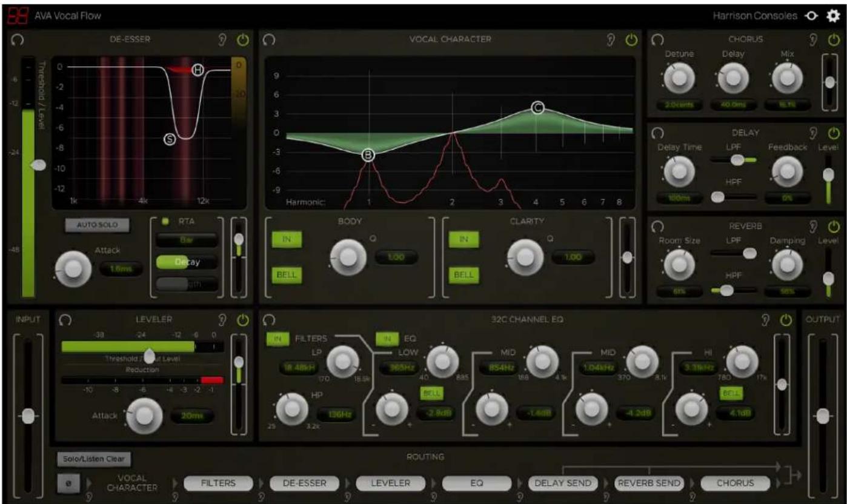Toggle the Clarity IN button

[x=463, y=239]
